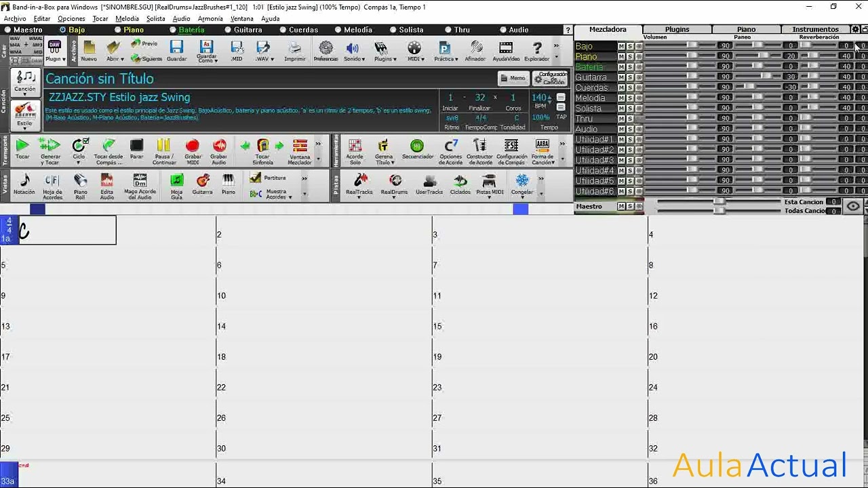Click Generar y Tocar icon
Image resolution: width=868 pixels, height=488 pixels.
(x=50, y=150)
